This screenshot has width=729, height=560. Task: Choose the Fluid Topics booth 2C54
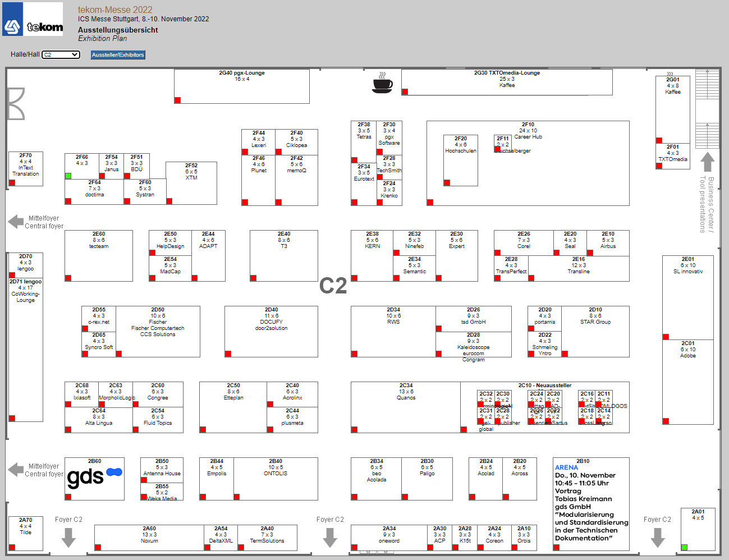pyautogui.click(x=158, y=420)
